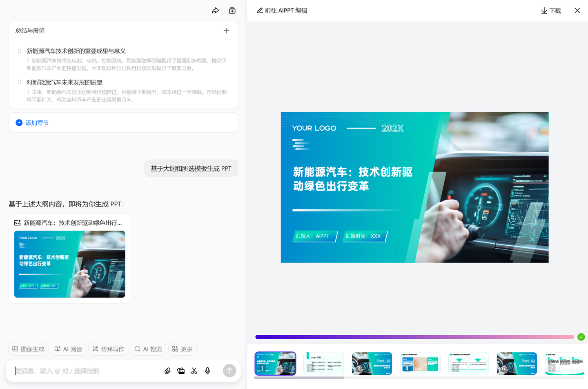Screen dimensions: 588x389
Task: Select the 图像生成 skill
Action: [28, 349]
